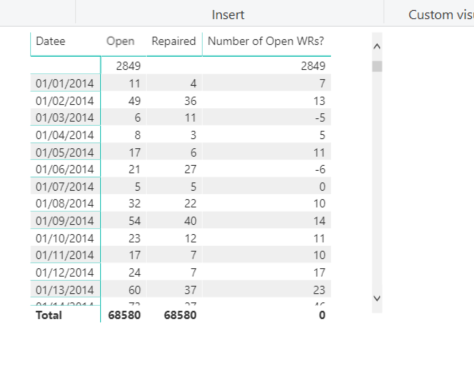This screenshot has height=389, width=474.
Task: Click the Total row label
Action: (49, 315)
